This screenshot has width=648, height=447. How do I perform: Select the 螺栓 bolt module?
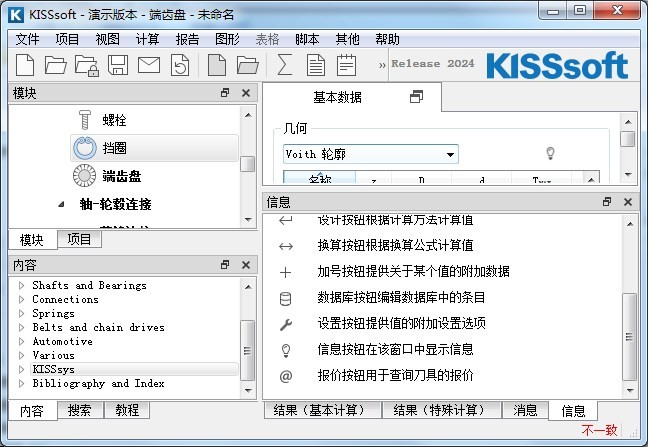coord(113,120)
